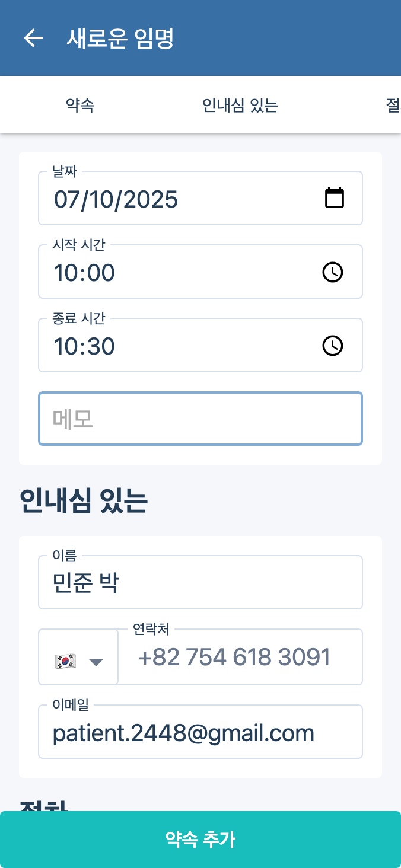
Task: Click the 이름 field containing 민준 박
Action: pos(200,583)
